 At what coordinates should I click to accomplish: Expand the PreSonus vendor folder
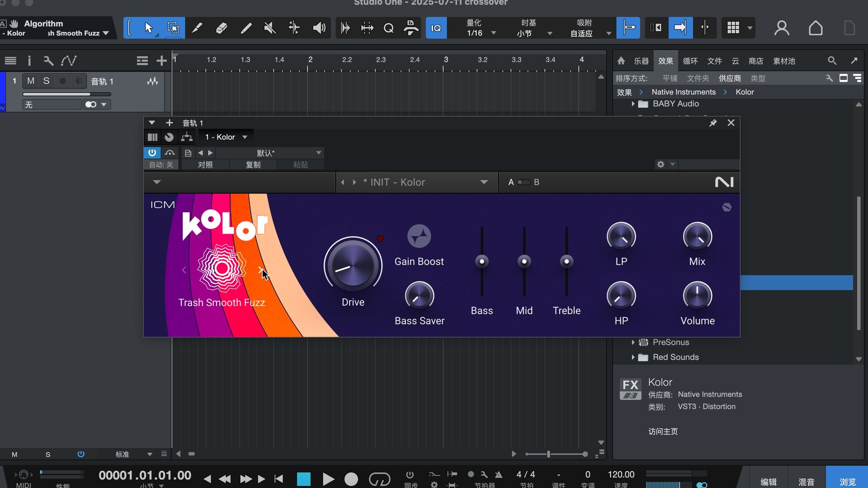point(633,343)
